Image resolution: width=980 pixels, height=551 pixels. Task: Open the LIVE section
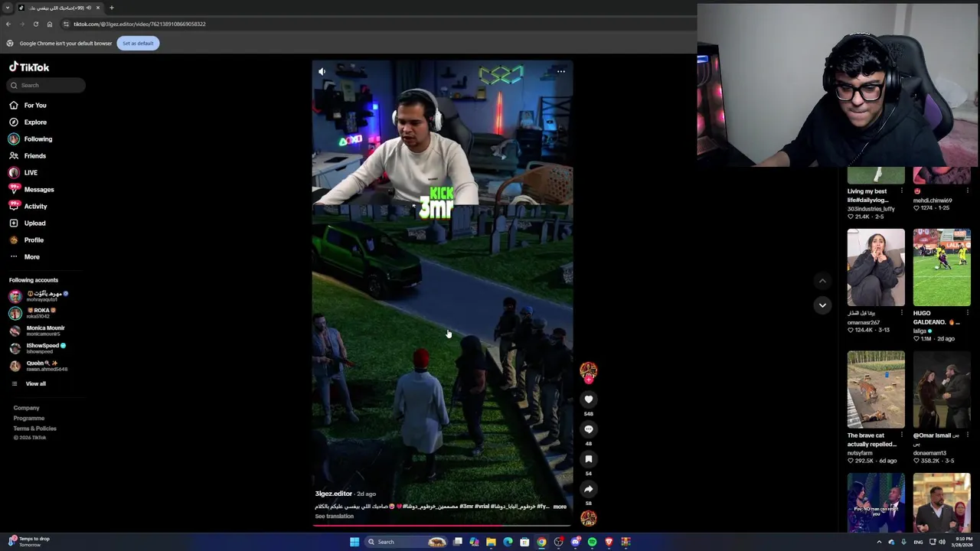(x=23, y=172)
